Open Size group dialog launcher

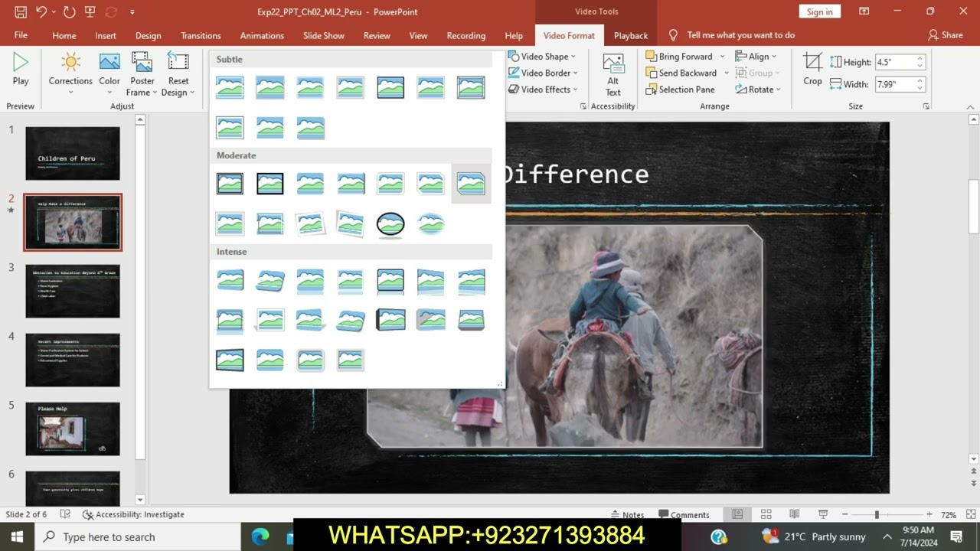(x=926, y=106)
